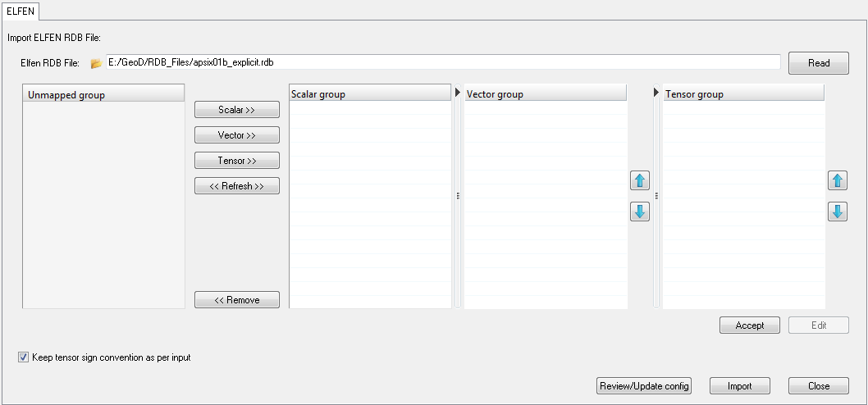Viewport: 868px width, 405px height.
Task: Collapse Tensor group with black triangle
Action: [x=656, y=93]
